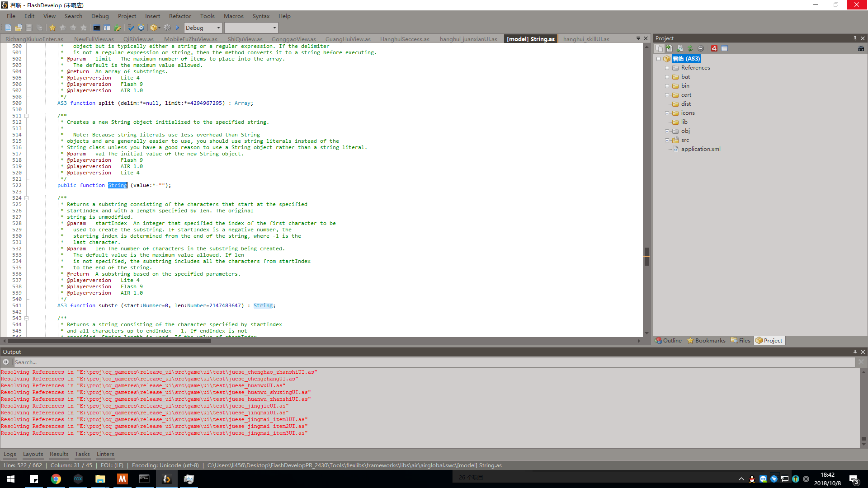Open the Linters output tab
The width and height of the screenshot is (868, 488).
[x=105, y=454]
